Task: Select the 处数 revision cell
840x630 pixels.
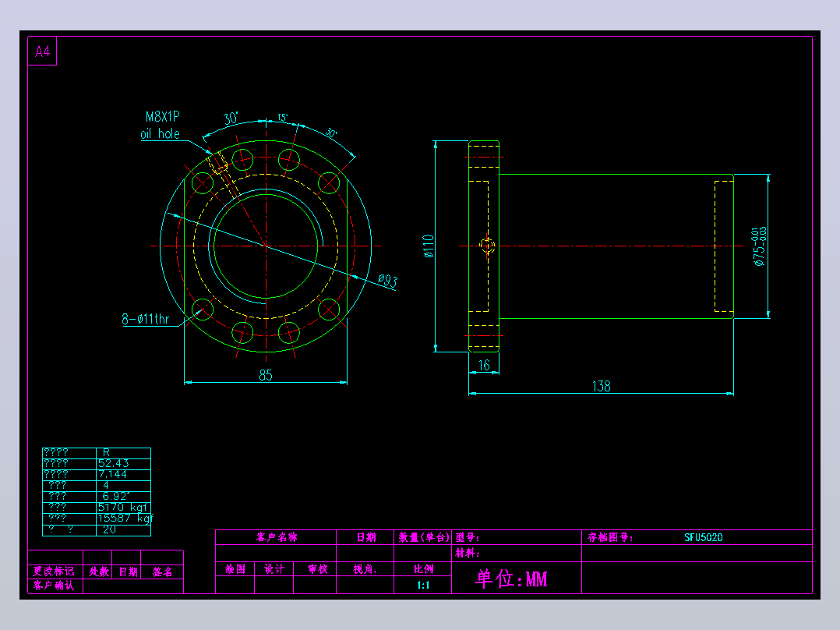Action: coord(98,572)
